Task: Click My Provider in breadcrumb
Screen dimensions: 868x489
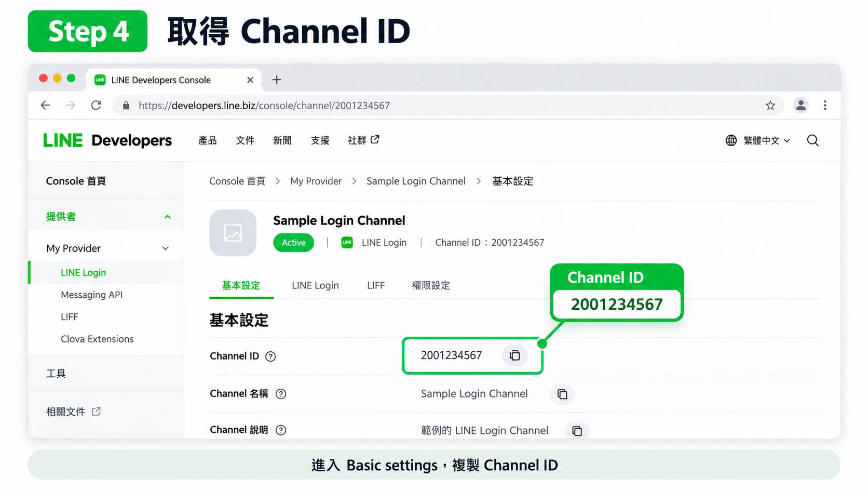Action: click(316, 181)
